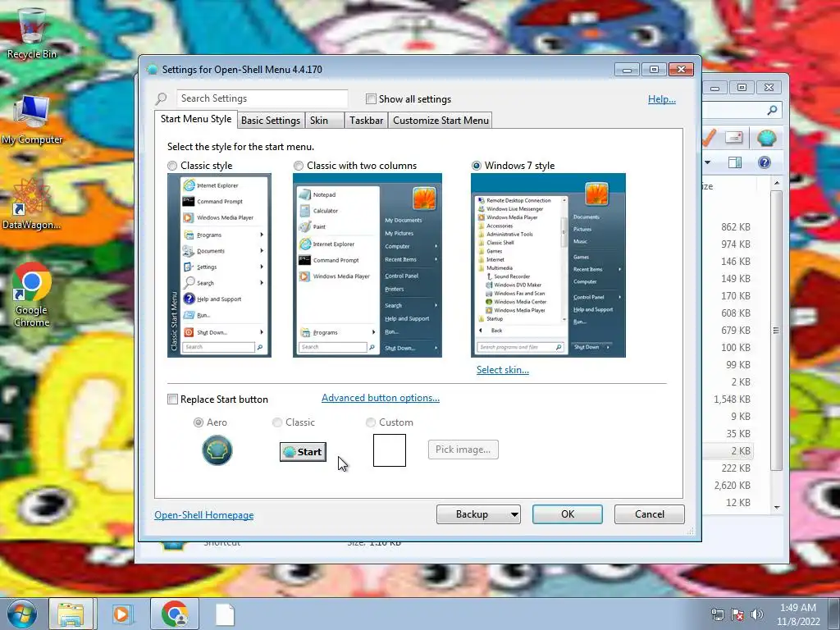Open the Basic Settings tab
The height and width of the screenshot is (630, 840).
271,121
